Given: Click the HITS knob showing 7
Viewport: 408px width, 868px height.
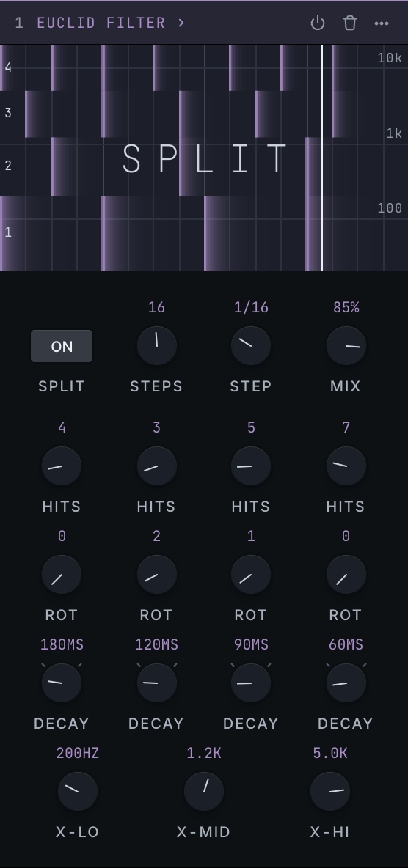Looking at the screenshot, I should click(x=346, y=466).
